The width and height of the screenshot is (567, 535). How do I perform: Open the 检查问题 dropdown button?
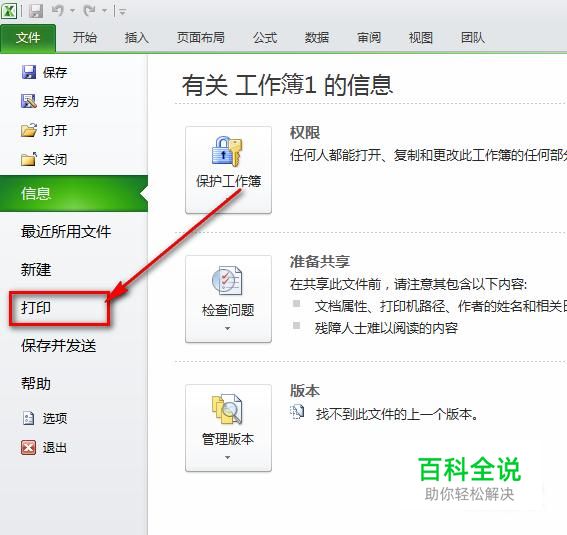228,299
